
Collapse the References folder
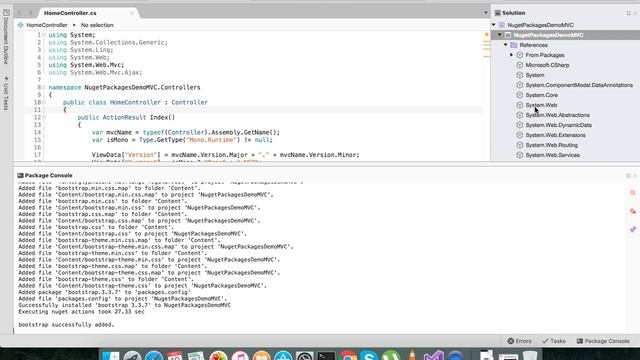[506, 45]
